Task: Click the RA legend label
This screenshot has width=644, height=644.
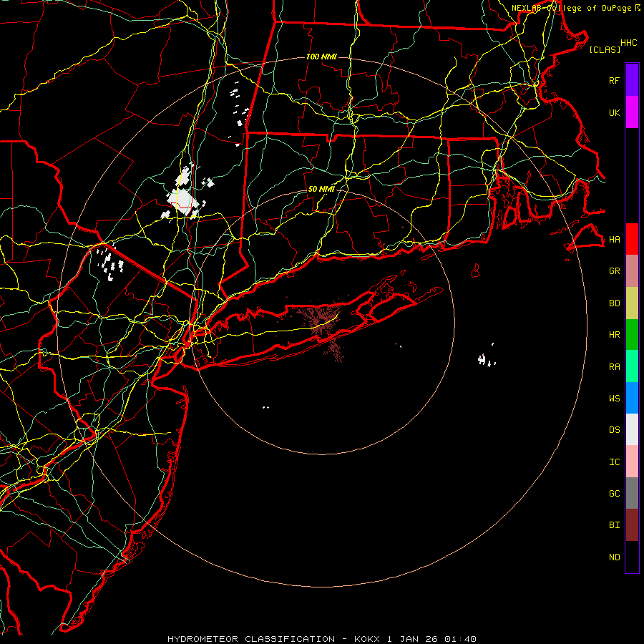Action: click(x=614, y=366)
